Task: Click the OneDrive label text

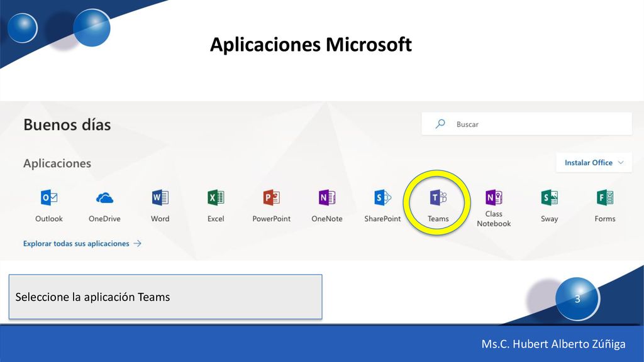Action: pos(104,219)
